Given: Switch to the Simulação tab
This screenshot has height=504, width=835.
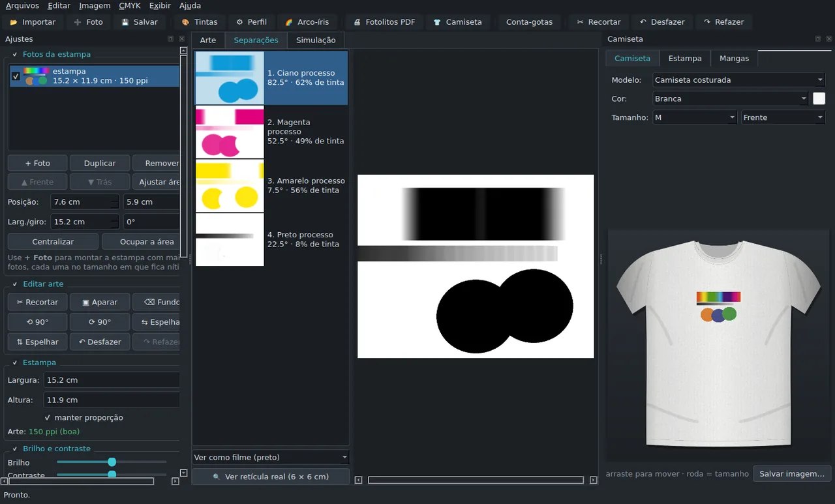Looking at the screenshot, I should 316,40.
